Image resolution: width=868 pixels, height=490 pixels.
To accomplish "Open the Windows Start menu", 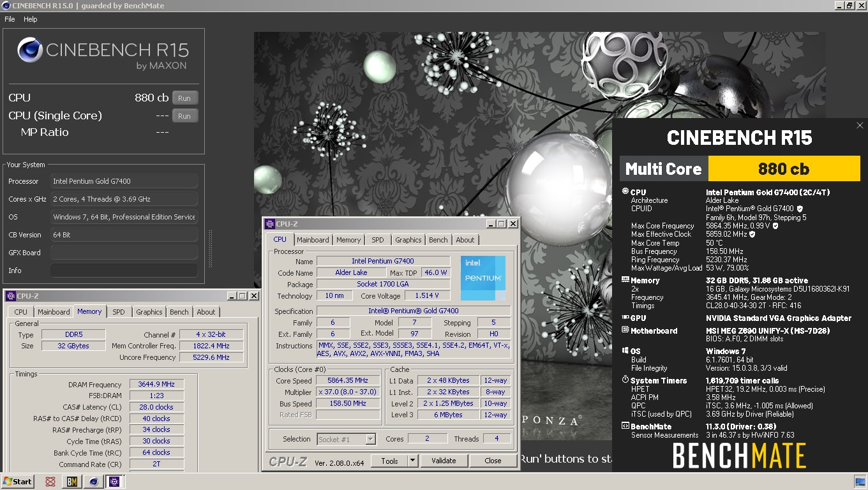I will [18, 482].
